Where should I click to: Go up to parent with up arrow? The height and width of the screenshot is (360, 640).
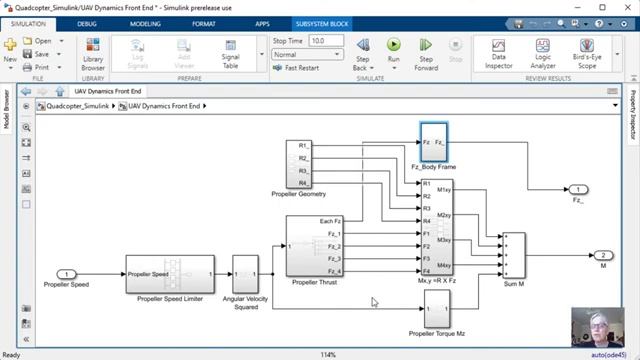click(60, 91)
